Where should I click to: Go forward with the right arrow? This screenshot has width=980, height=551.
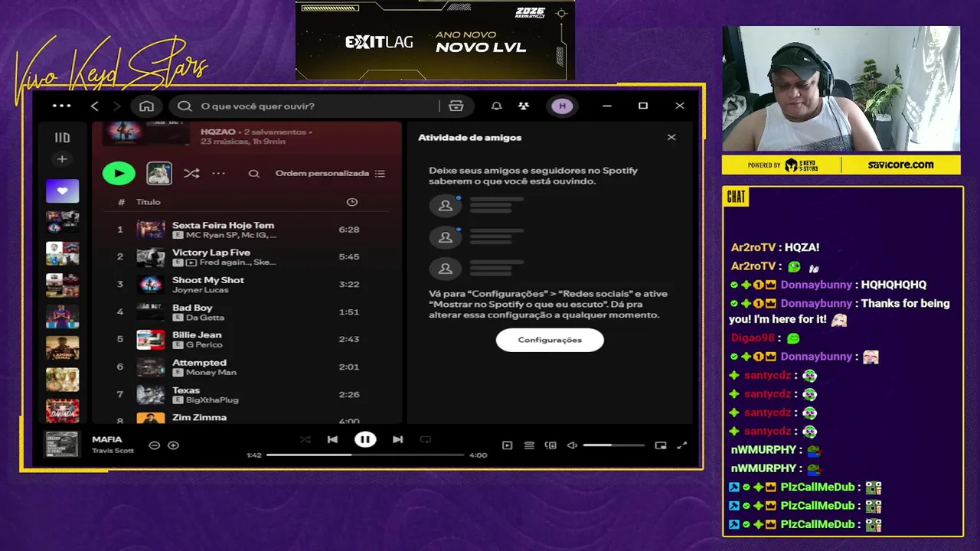[x=116, y=106]
